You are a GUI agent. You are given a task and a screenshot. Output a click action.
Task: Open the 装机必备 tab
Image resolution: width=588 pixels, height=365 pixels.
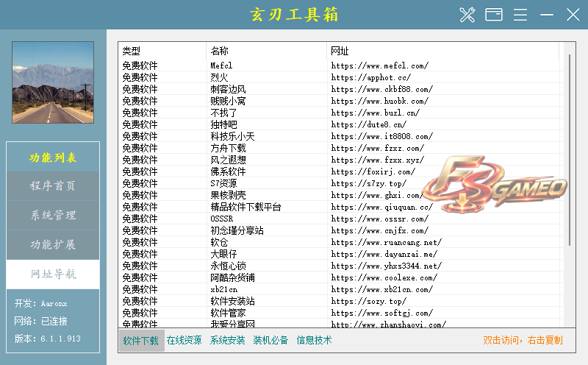pos(270,340)
